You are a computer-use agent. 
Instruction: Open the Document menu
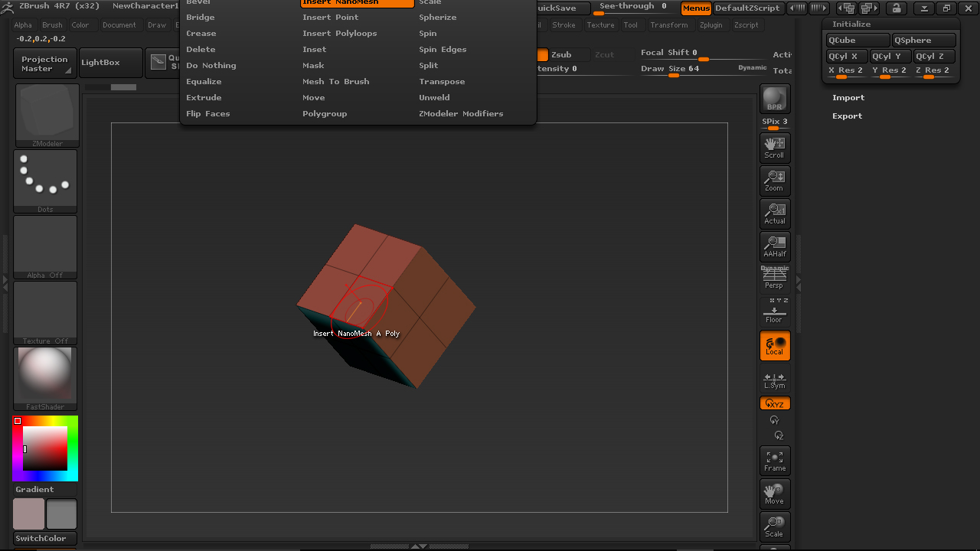[119, 25]
